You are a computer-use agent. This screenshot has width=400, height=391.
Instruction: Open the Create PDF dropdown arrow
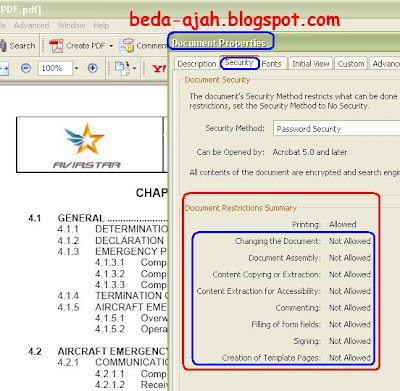point(111,46)
